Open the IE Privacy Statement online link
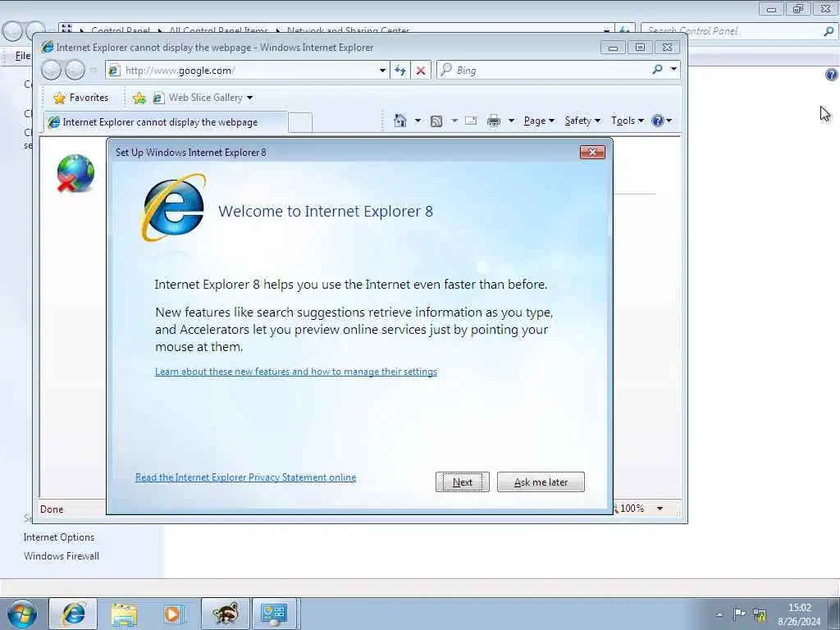This screenshot has height=630, width=840. [245, 477]
